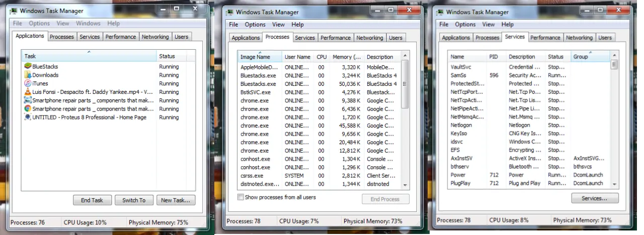The width and height of the screenshot is (644, 235).
Task: Open Options menu in the Applications window
Action: pos(39,23)
